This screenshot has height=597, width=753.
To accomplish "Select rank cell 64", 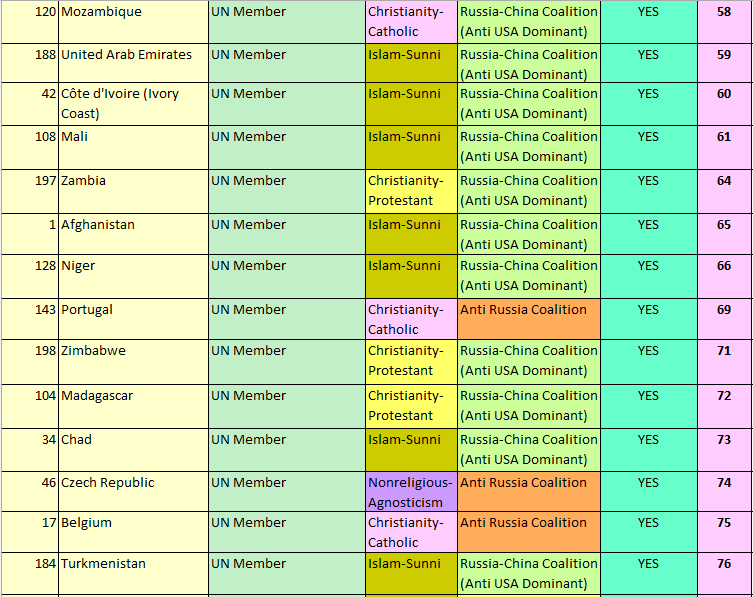I will (x=725, y=191).
